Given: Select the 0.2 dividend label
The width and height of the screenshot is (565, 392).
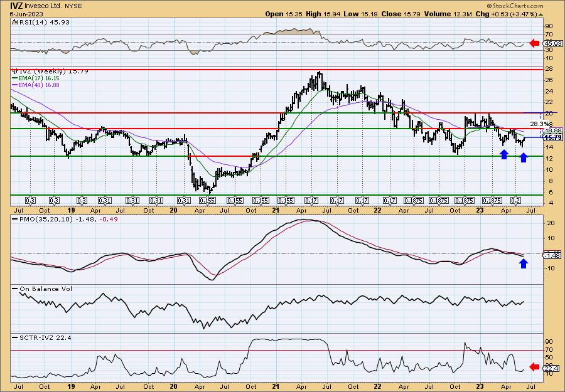Looking at the screenshot, I should point(515,201).
